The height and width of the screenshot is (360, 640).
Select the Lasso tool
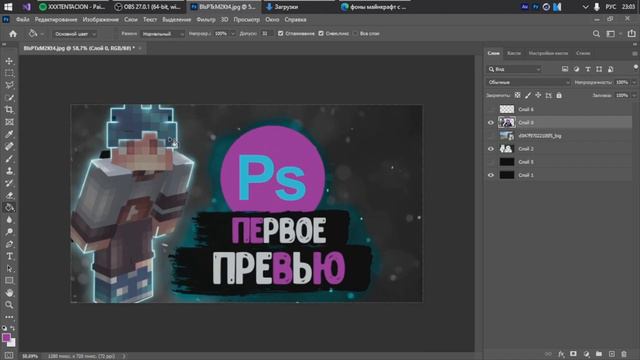pos(9,85)
